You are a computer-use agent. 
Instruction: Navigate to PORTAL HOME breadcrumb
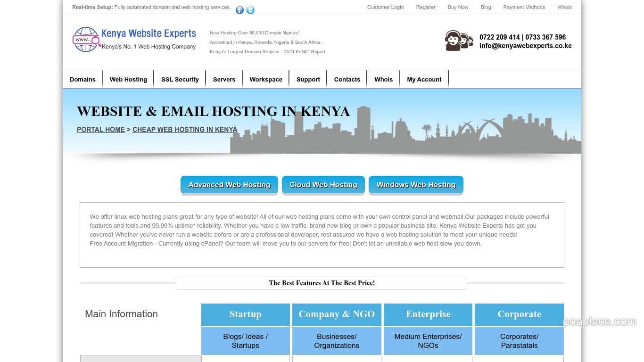coord(100,129)
